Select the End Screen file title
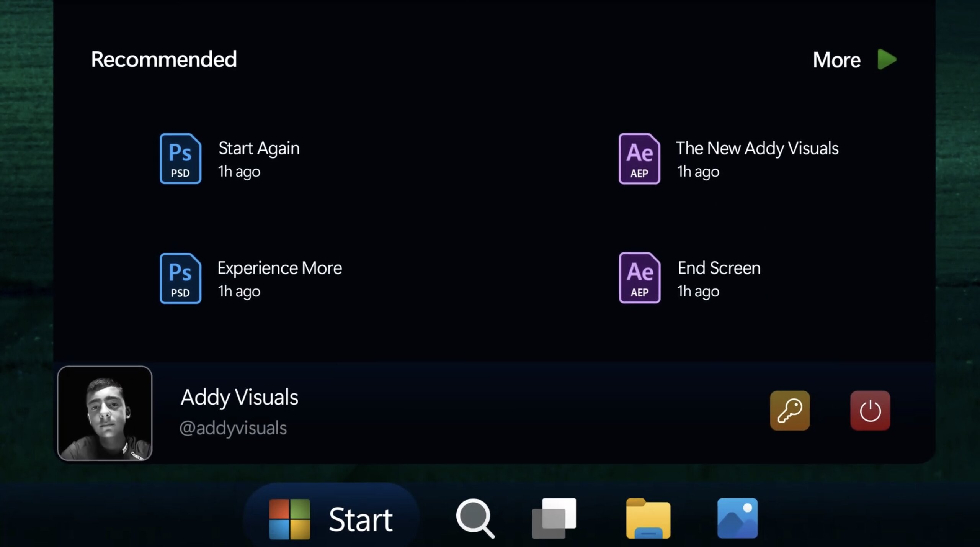980x547 pixels. point(719,268)
